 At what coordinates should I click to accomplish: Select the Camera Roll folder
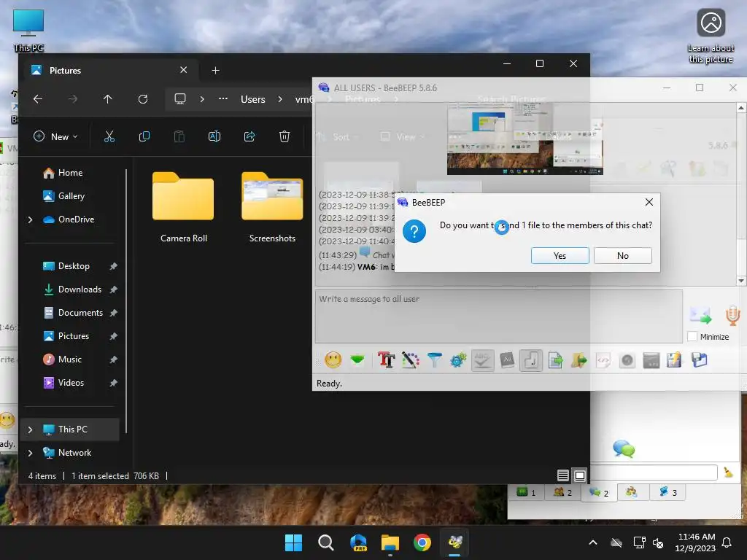183,207
